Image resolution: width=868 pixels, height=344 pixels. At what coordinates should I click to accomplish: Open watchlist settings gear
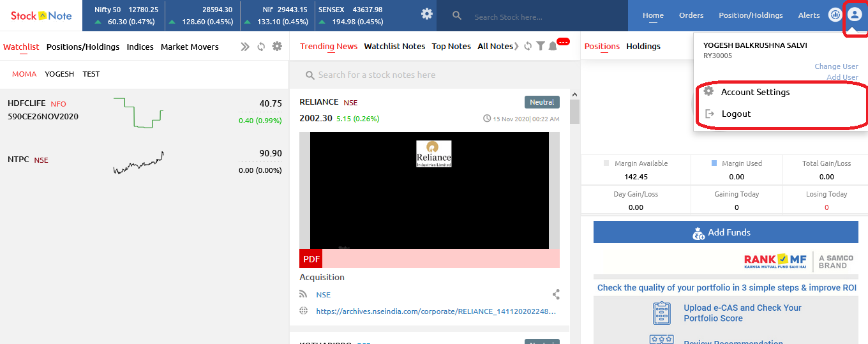pyautogui.click(x=277, y=47)
